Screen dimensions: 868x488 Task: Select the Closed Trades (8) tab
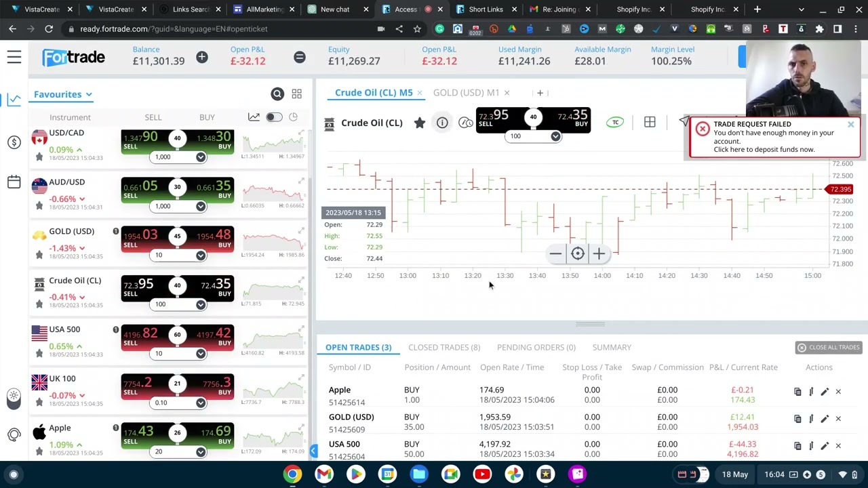pyautogui.click(x=444, y=347)
